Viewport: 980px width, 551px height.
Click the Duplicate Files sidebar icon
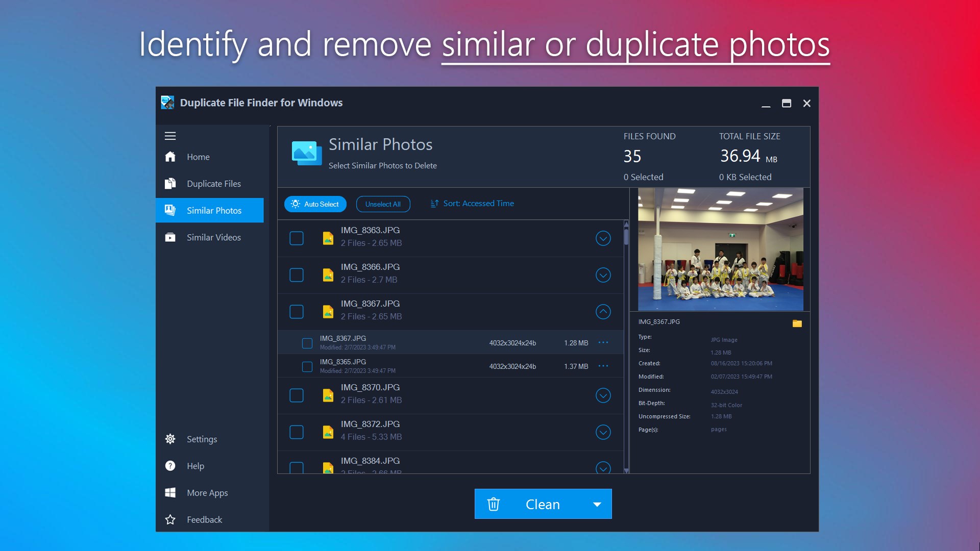tap(170, 184)
